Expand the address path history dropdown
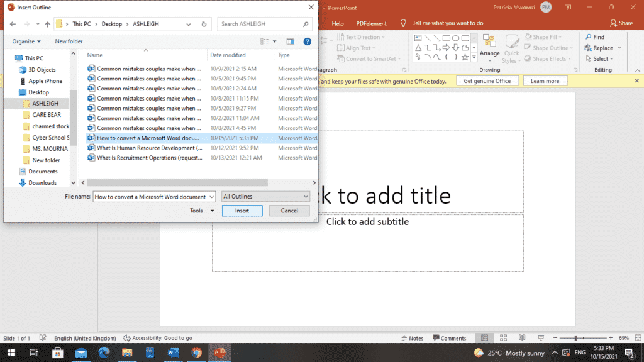 [188, 25]
